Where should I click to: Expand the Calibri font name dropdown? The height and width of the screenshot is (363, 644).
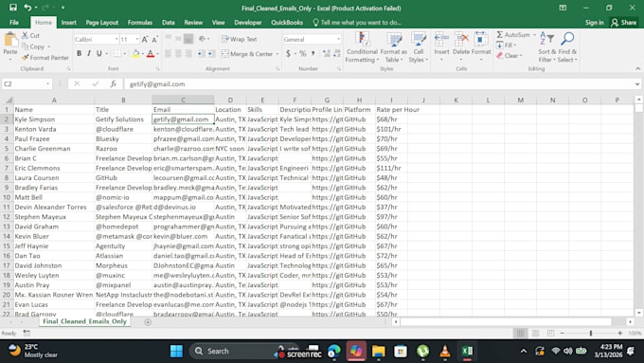coord(116,39)
